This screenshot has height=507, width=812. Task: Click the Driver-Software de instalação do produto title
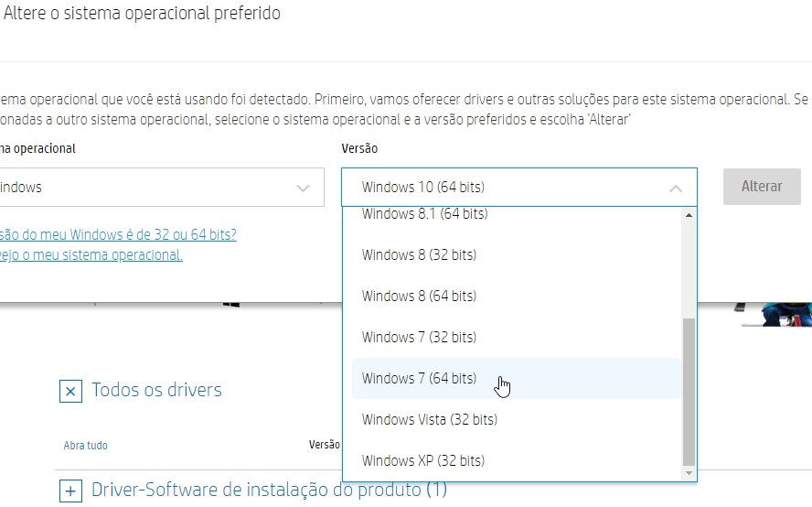(269, 490)
